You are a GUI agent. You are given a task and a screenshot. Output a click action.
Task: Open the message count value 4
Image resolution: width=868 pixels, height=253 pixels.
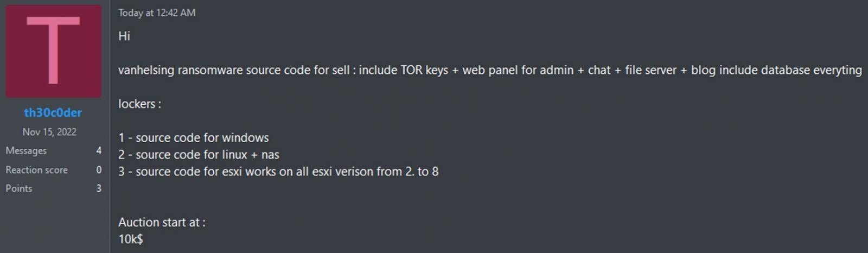99,151
